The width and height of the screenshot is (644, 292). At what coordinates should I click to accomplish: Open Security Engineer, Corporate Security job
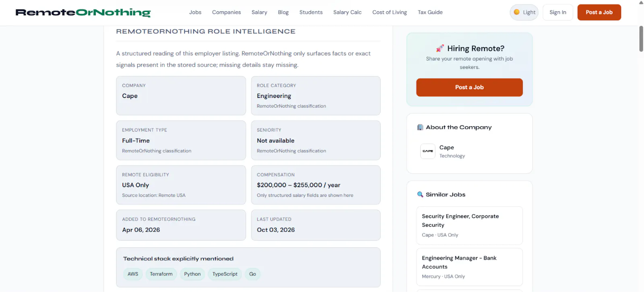[469, 226]
